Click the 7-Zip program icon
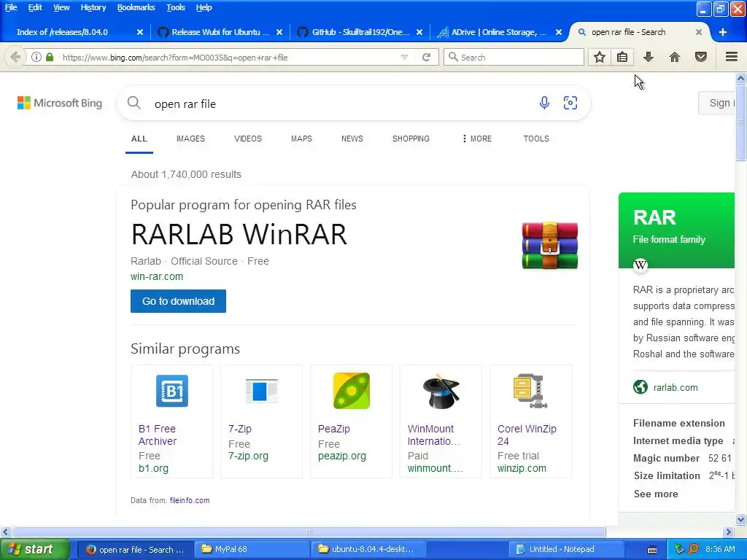Image resolution: width=747 pixels, height=560 pixels. pos(262,391)
